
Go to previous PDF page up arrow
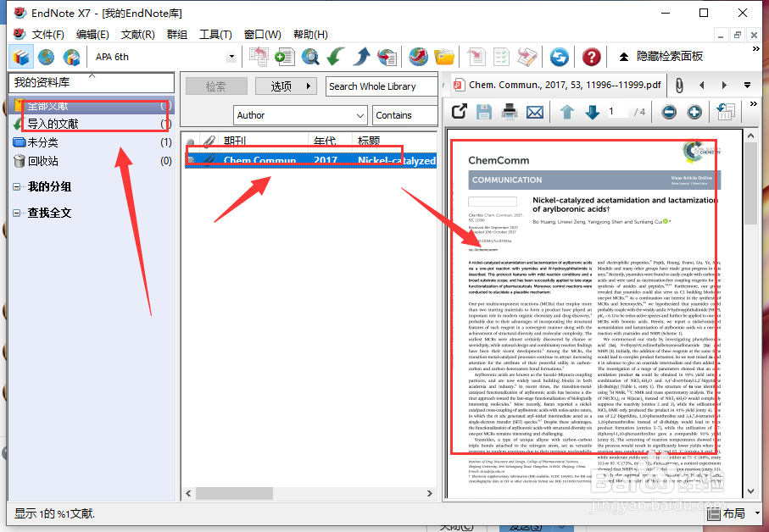567,112
